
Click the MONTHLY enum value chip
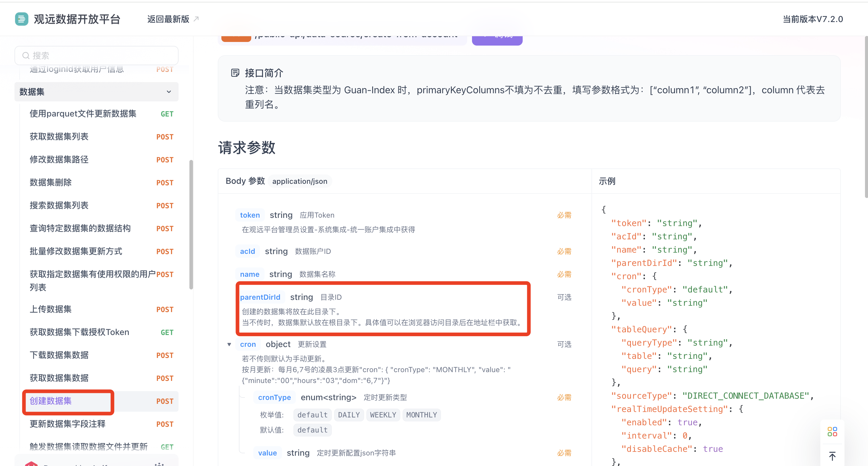tap(422, 415)
